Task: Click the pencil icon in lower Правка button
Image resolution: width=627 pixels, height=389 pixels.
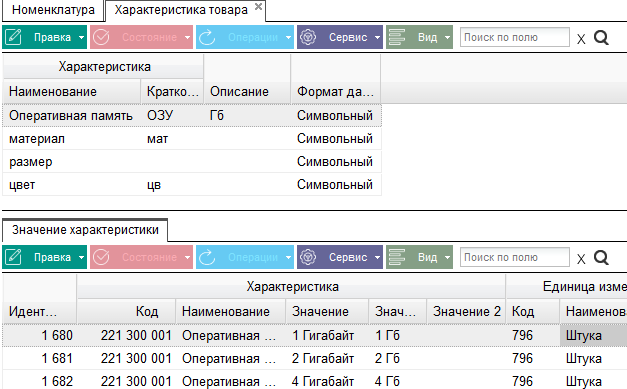Action: pos(14,257)
